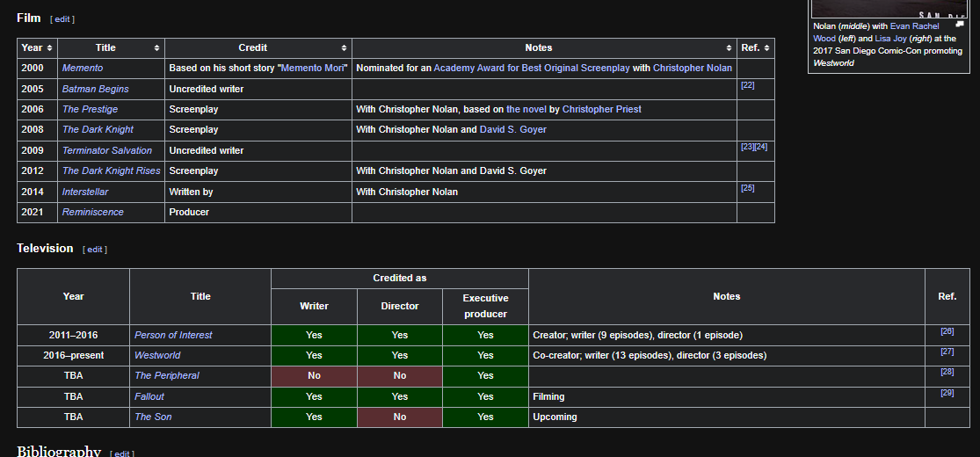Jump to reference 25
The image size is (980, 457).
point(747,187)
